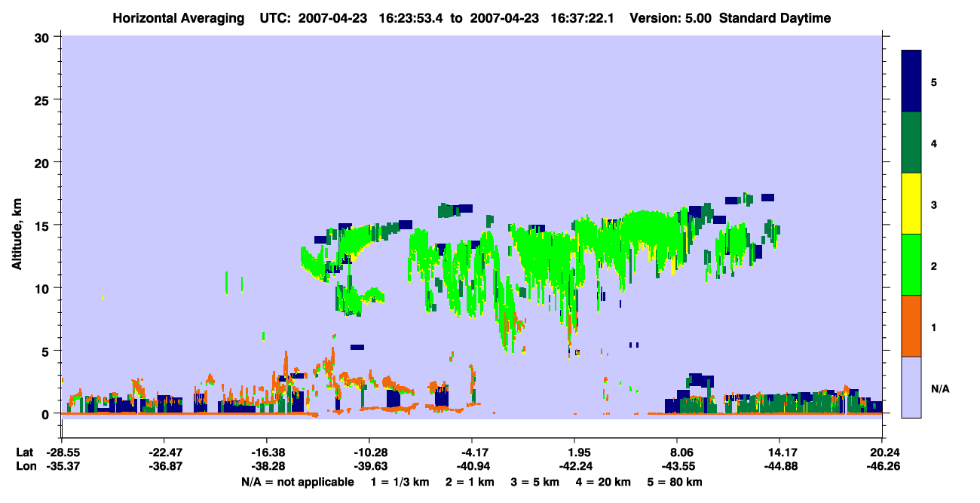This screenshot has height=503, width=980.
Task: Click the y-axis tick label 25
Action: click(x=44, y=100)
